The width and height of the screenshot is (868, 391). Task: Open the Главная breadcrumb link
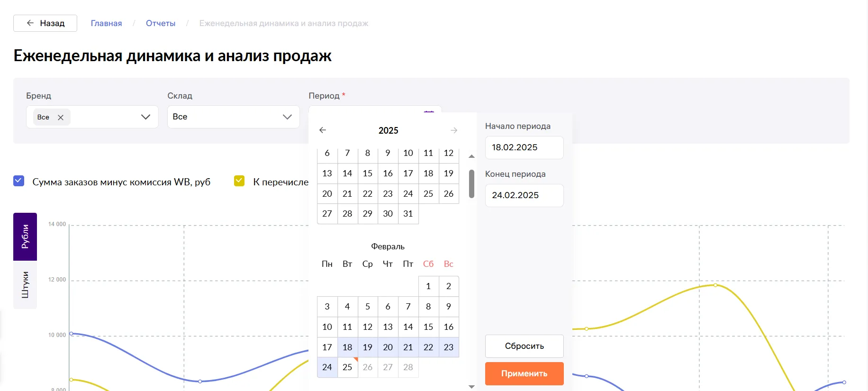coord(106,23)
